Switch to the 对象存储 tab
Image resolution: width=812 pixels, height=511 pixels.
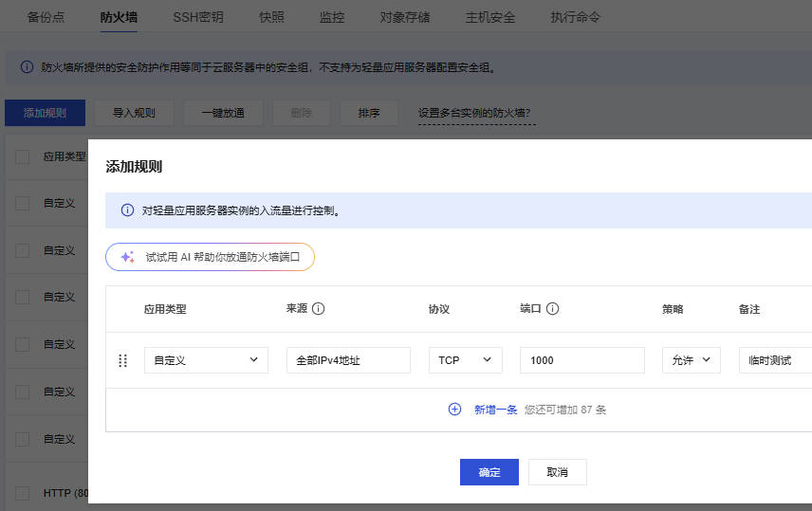(x=405, y=17)
